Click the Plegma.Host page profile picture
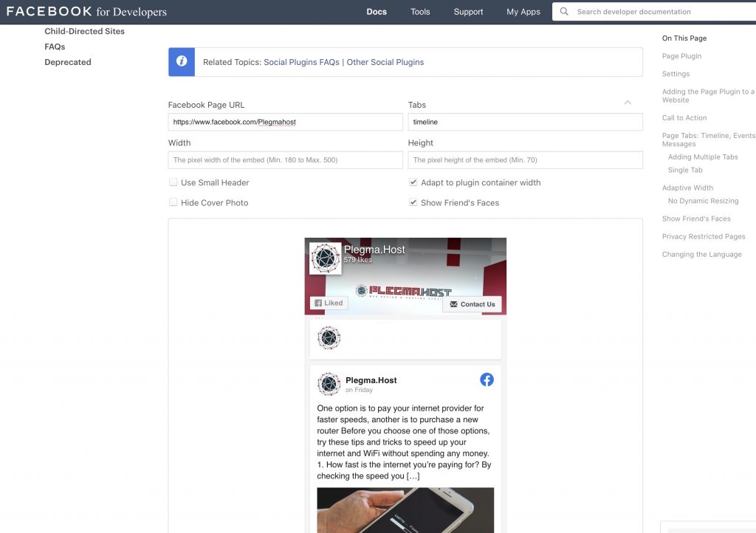 click(325, 258)
